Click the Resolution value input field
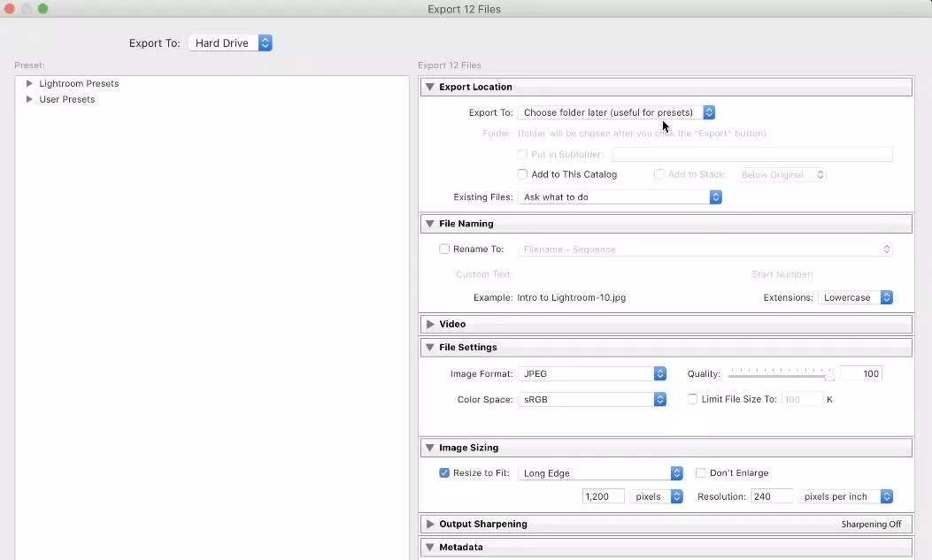The image size is (932, 560). (771, 497)
